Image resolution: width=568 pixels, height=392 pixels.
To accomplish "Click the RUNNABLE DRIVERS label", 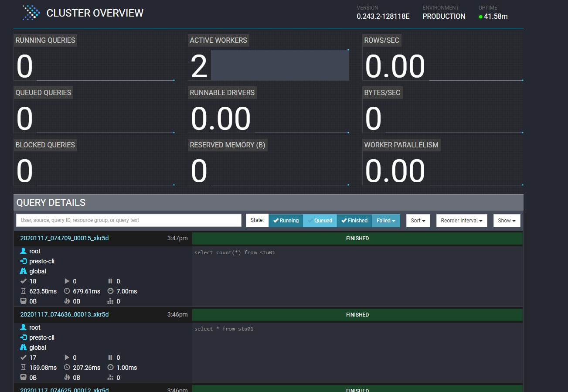I will coord(222,92).
